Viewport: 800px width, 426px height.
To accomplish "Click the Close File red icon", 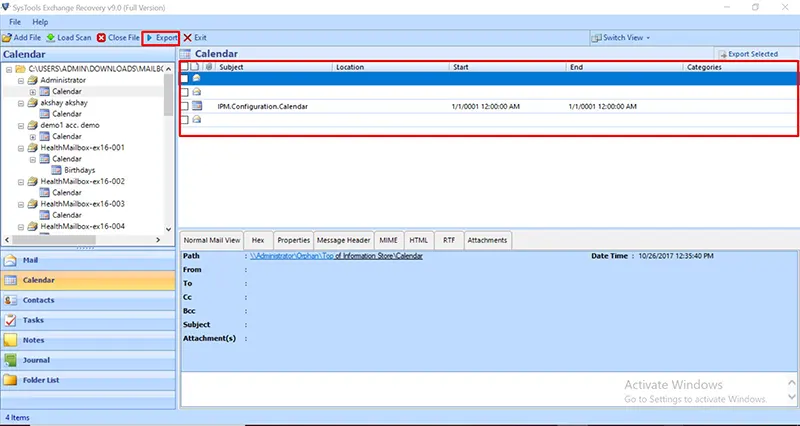I will point(101,38).
